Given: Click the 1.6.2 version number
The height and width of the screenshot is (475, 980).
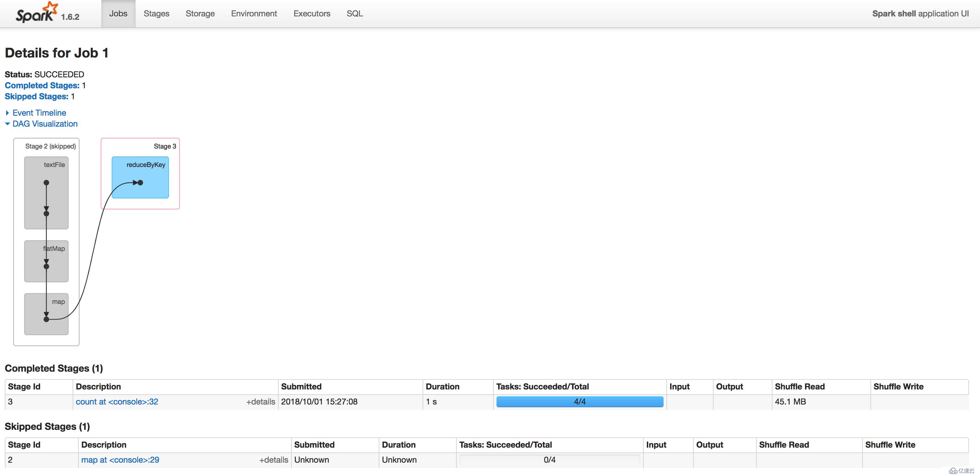Looking at the screenshot, I should point(70,17).
